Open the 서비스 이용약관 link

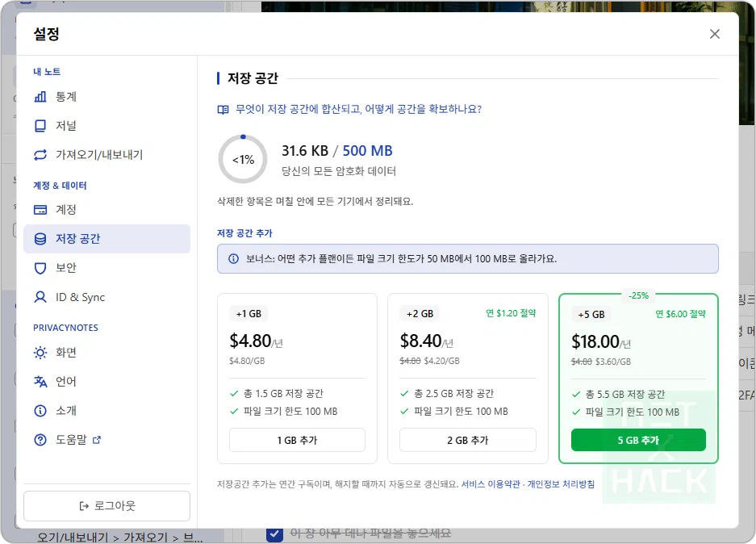[491, 484]
